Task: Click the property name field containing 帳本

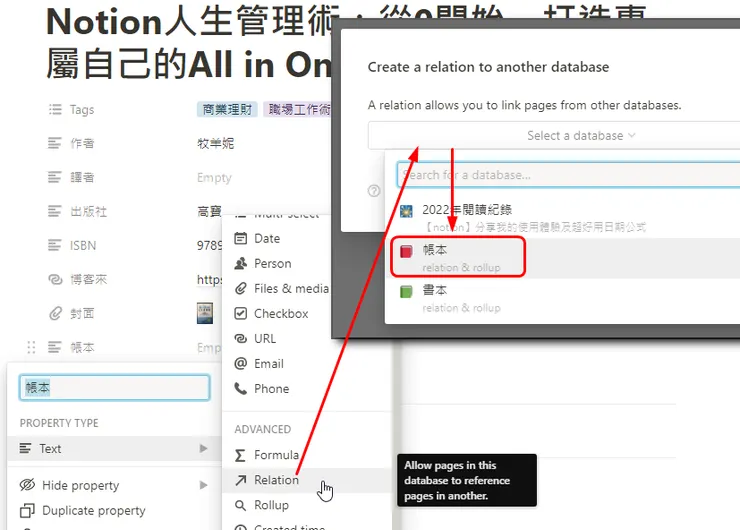Action: [x=114, y=387]
